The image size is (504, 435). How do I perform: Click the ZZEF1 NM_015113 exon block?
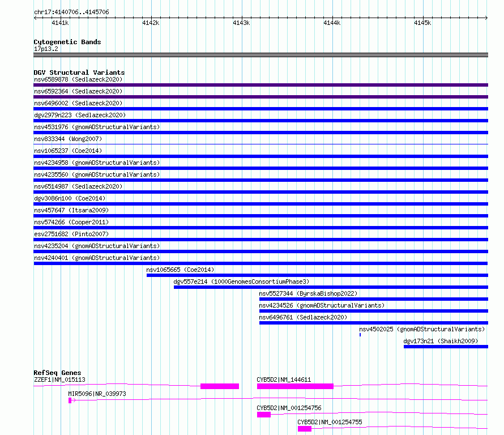(220, 386)
